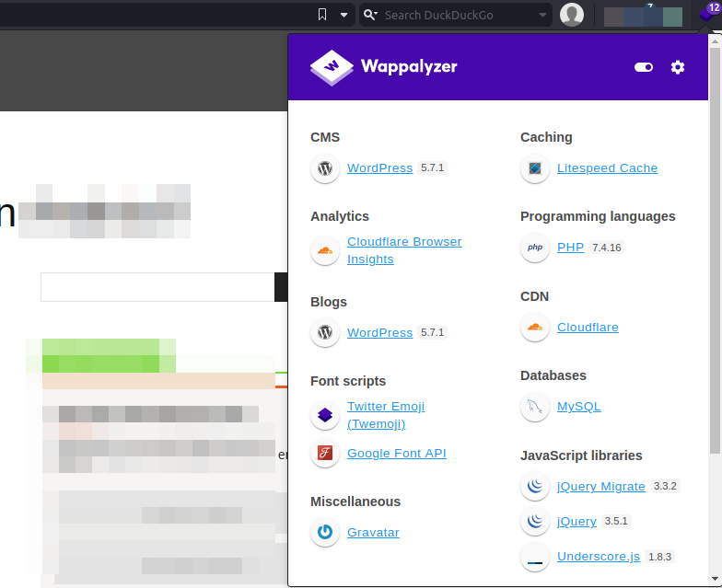
Task: Click the JavaScript libraries heading
Action: tap(581, 455)
